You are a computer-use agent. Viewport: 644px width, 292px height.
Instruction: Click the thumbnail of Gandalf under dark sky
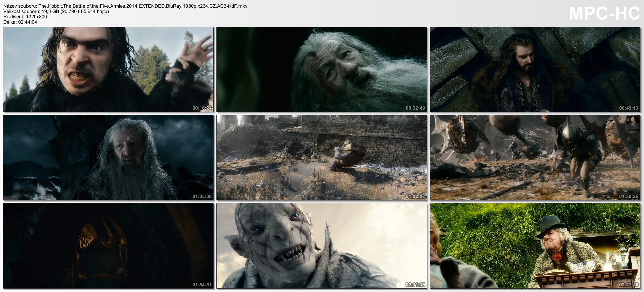[x=108, y=157]
